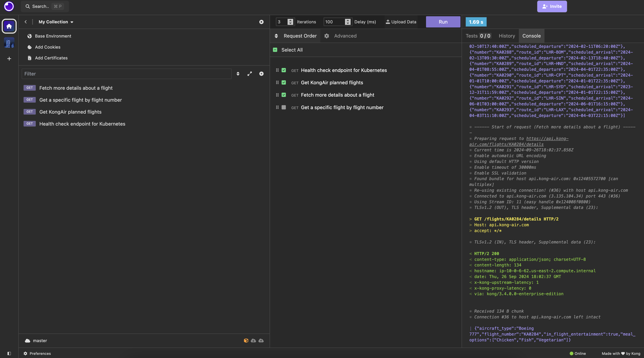644x358 pixels.
Task: Expand all folders with the arrows icon
Action: click(250, 74)
